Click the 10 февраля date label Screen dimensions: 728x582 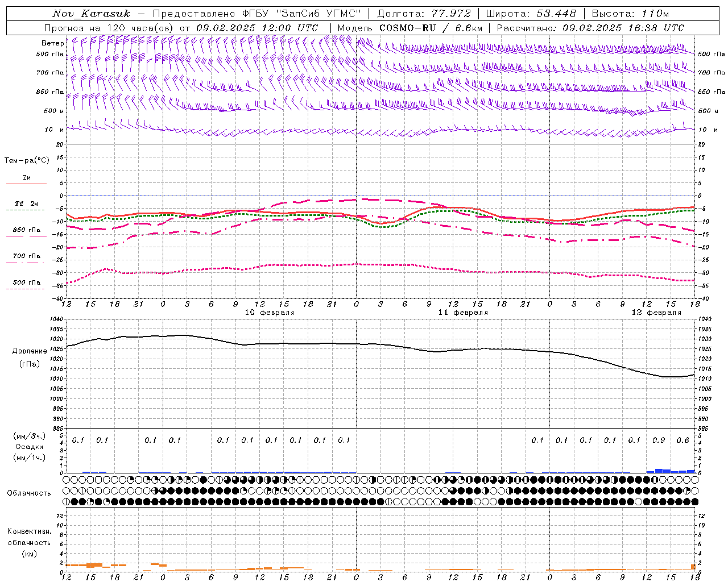[x=270, y=313]
